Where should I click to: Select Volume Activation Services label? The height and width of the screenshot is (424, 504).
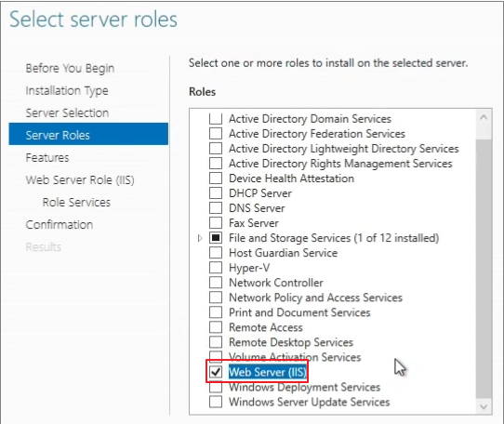(x=295, y=357)
